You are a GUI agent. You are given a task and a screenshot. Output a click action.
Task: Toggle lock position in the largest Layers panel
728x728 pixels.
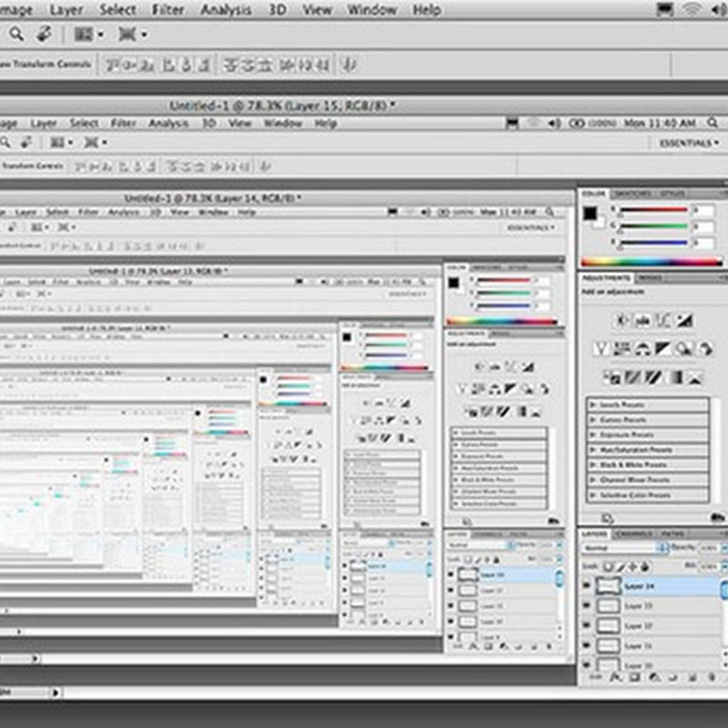click(x=632, y=566)
